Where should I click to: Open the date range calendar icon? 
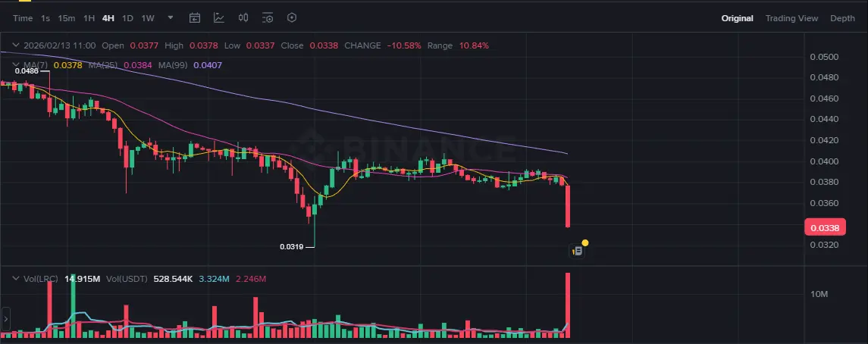(x=195, y=17)
